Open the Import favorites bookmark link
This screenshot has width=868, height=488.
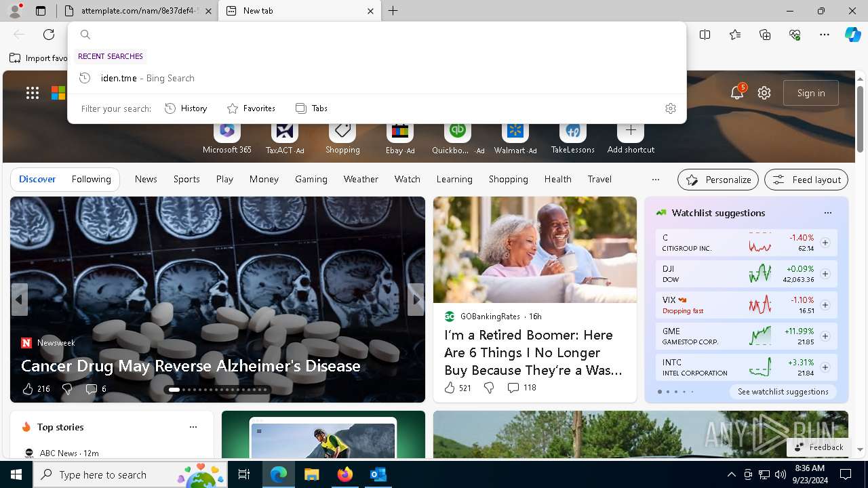[39, 58]
